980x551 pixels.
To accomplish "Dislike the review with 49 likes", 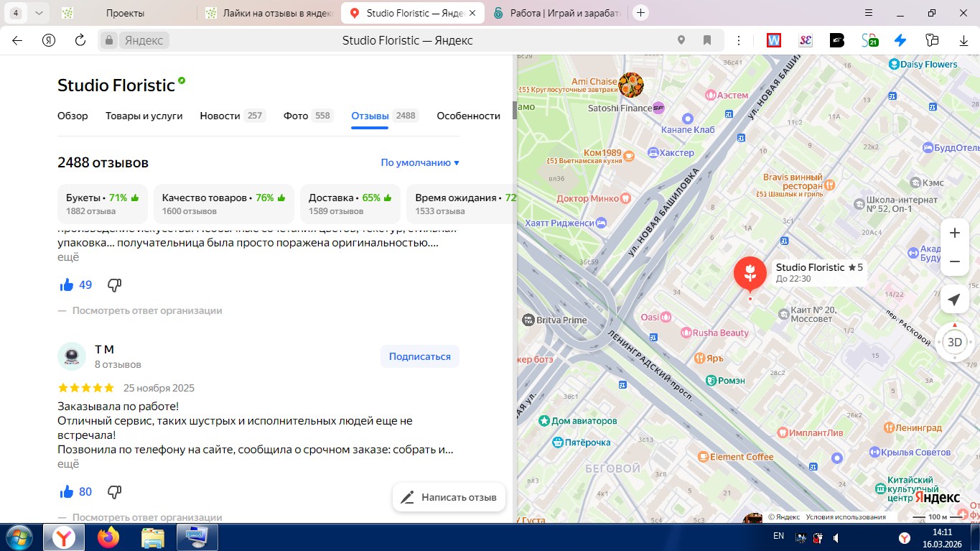I will click(x=114, y=285).
